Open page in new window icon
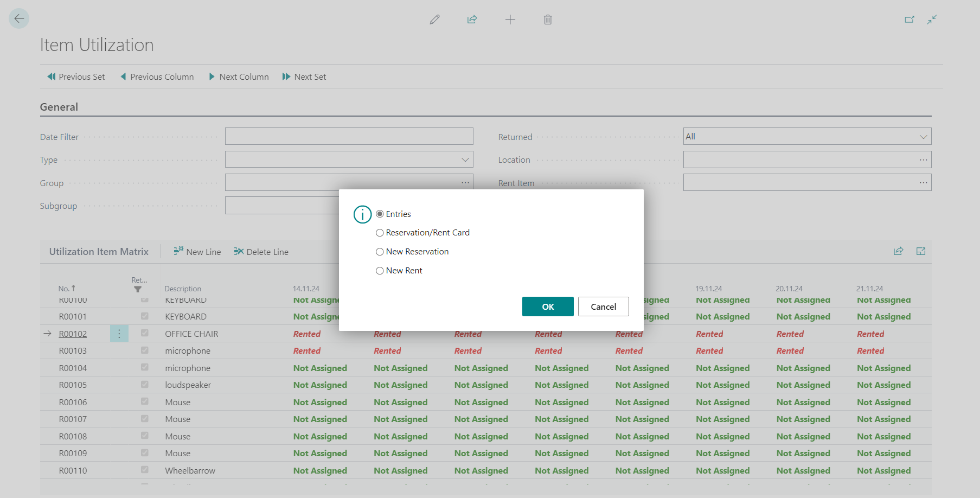Screen dimensions: 980x498 pos(909,20)
